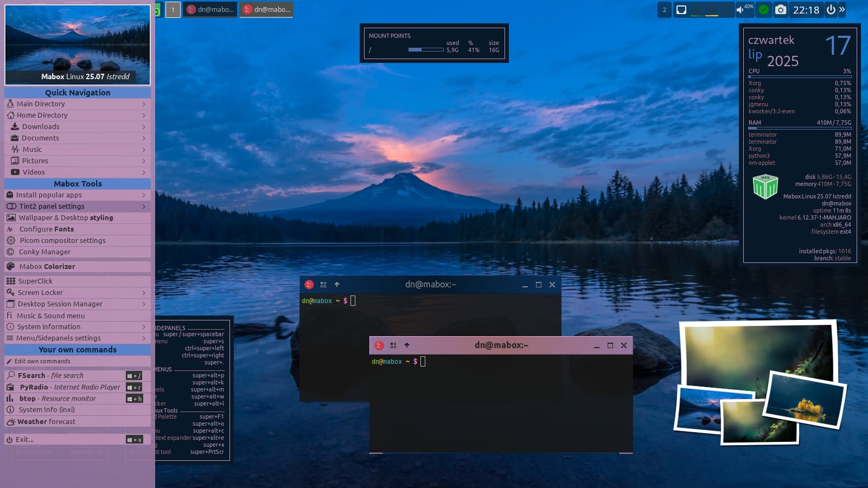Expand the Install popular apps submenu arrow
Image resolution: width=868 pixels, height=488 pixels.
(x=144, y=195)
